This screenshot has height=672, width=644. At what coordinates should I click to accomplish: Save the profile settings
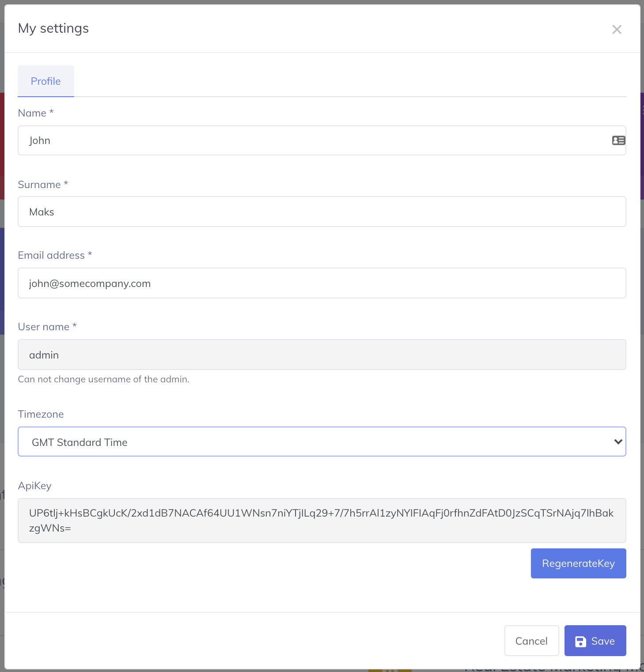pyautogui.click(x=595, y=641)
